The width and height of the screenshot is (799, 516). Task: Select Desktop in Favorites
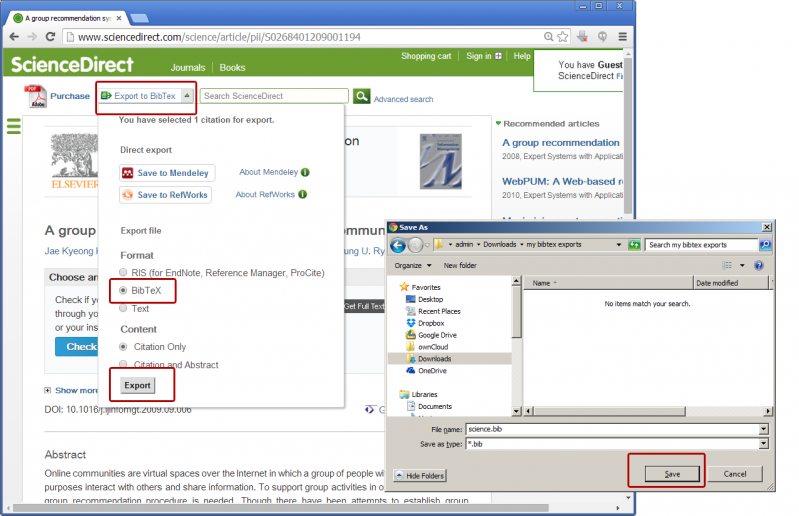[x=431, y=299]
